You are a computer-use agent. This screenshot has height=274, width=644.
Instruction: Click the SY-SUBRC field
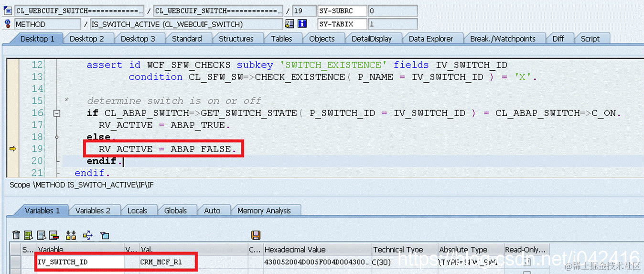[x=342, y=11]
